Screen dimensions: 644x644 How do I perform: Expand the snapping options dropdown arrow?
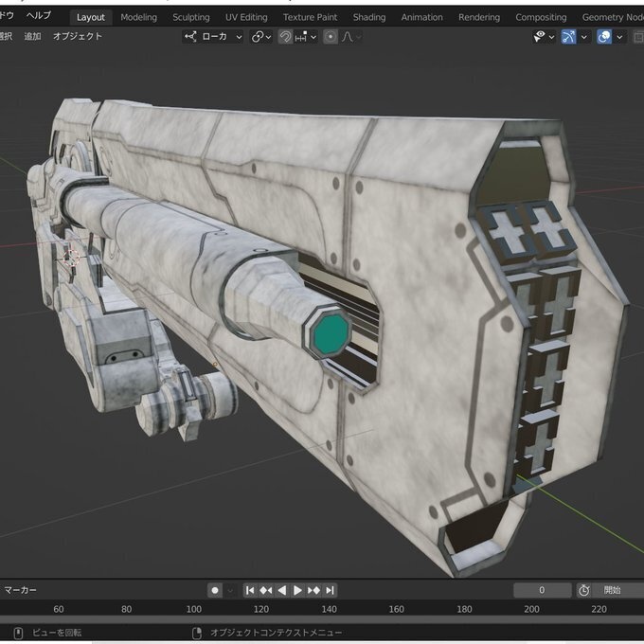pyautogui.click(x=313, y=37)
